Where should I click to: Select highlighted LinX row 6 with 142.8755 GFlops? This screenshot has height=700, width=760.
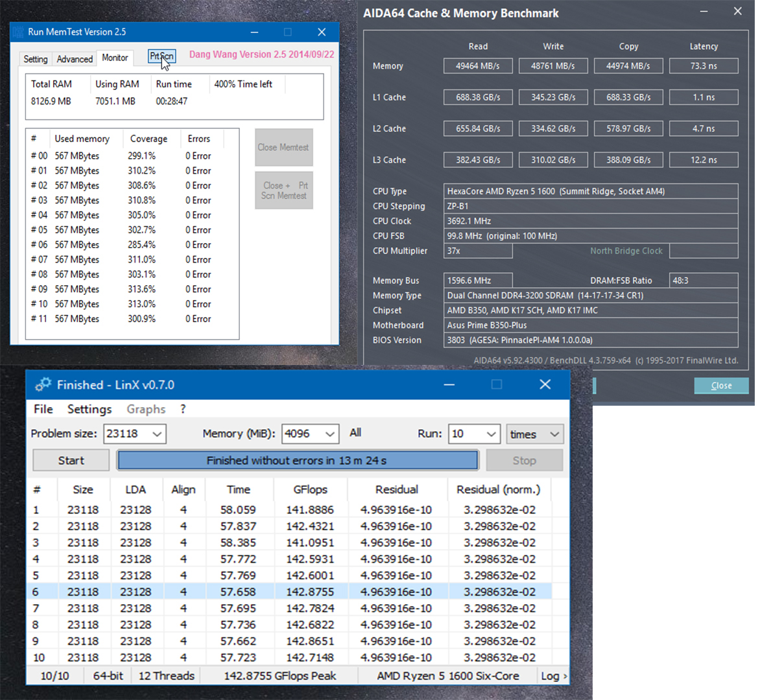pyautogui.click(x=289, y=592)
